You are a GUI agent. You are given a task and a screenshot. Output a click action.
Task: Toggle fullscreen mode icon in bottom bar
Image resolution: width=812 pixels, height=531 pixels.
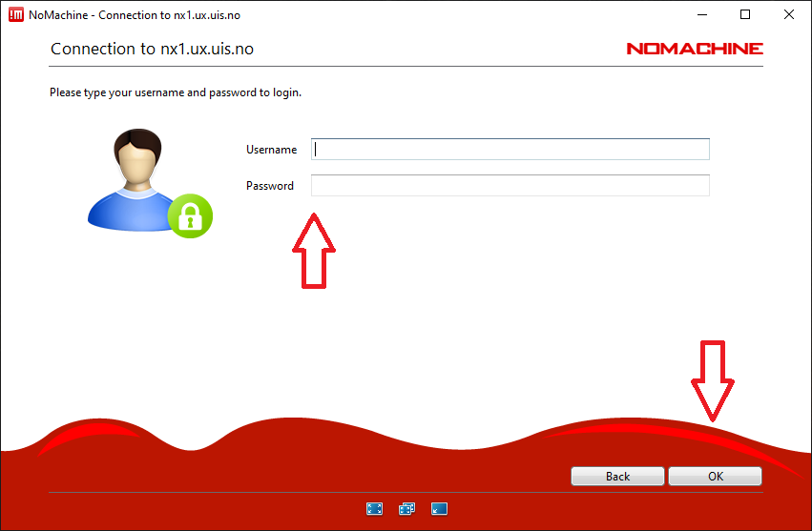point(374,509)
